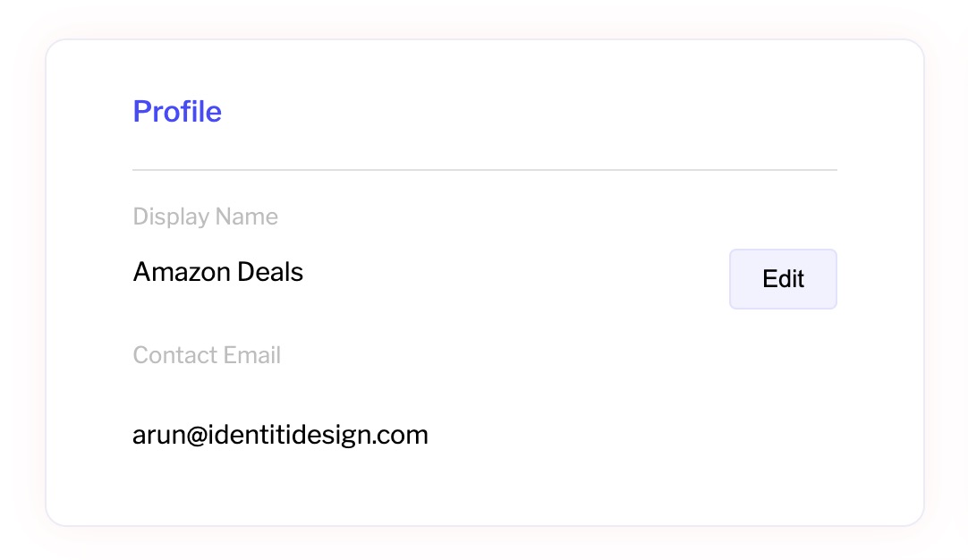The height and width of the screenshot is (560, 968).
Task: Click the word "Amazon" in the display name
Action: [x=183, y=272]
